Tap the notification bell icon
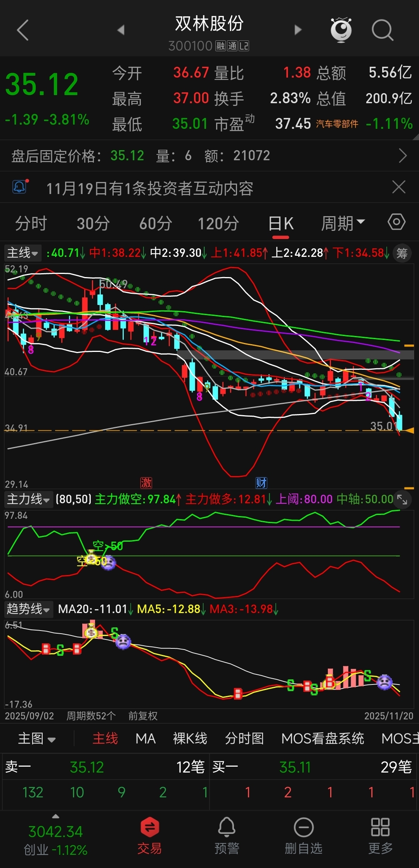The height and width of the screenshot is (868, 419). point(20,187)
